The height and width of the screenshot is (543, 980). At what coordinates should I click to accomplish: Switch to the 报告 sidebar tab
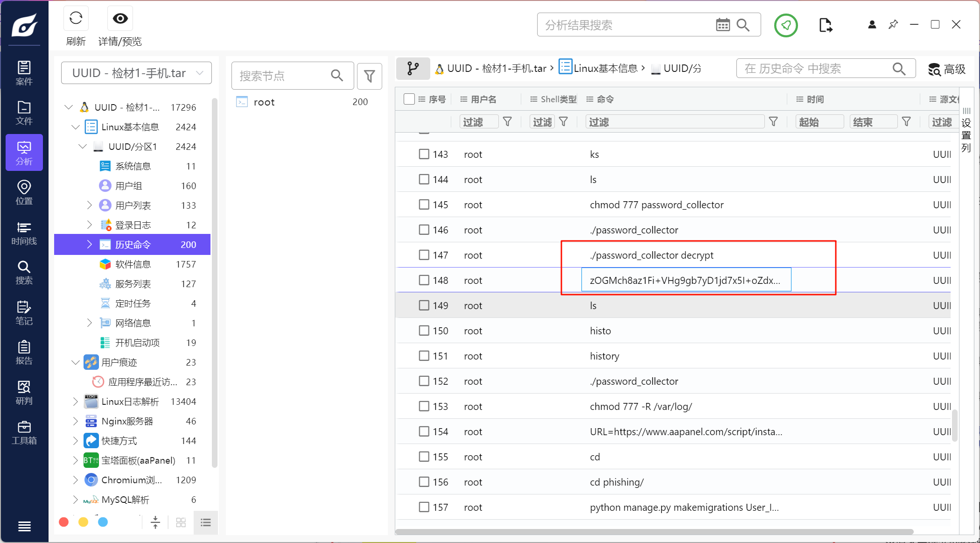click(x=24, y=353)
